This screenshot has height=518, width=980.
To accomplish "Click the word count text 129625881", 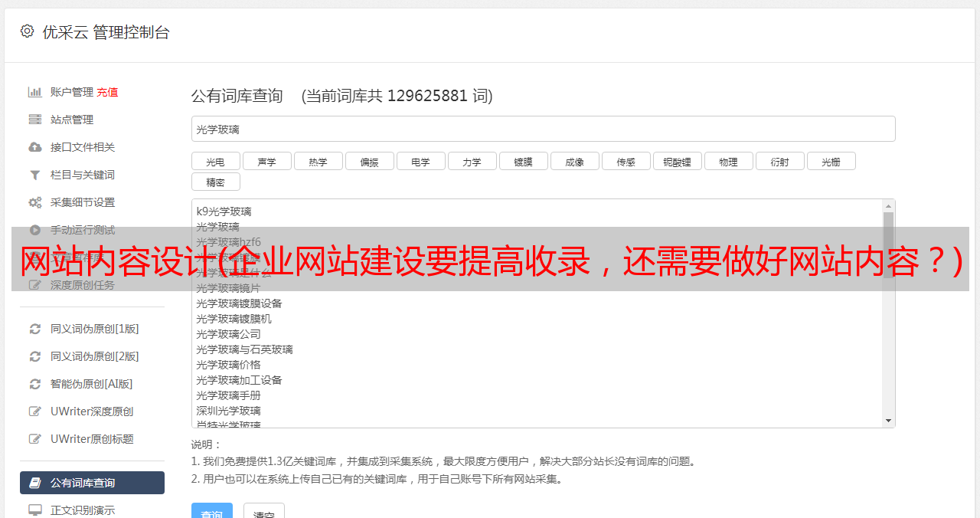I will (x=427, y=96).
